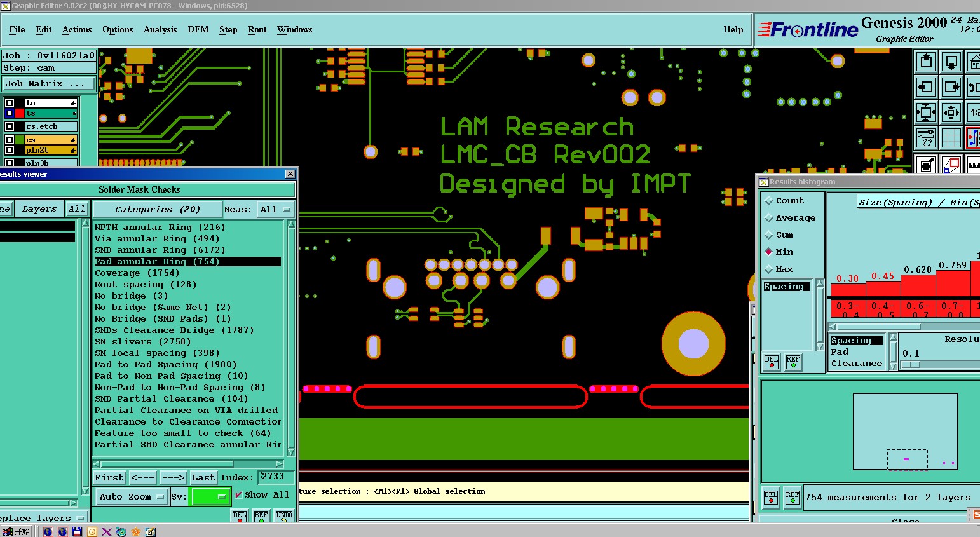Screen dimensions: 980x537
Task: Toggle the grid display icon
Action: coord(951,137)
